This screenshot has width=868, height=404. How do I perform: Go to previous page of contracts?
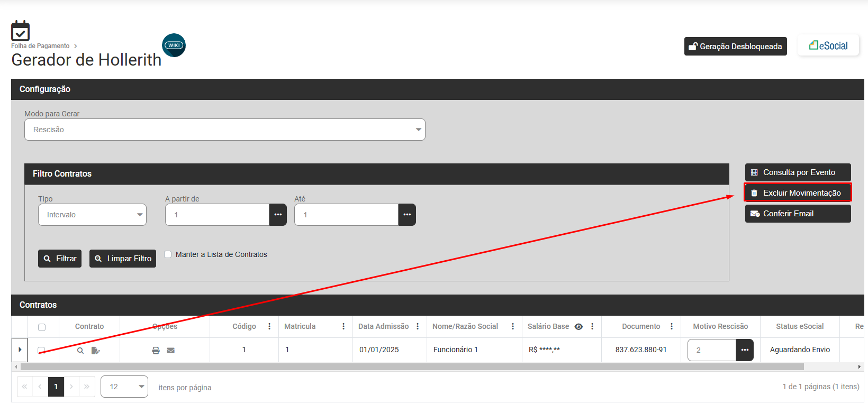pos(40,387)
